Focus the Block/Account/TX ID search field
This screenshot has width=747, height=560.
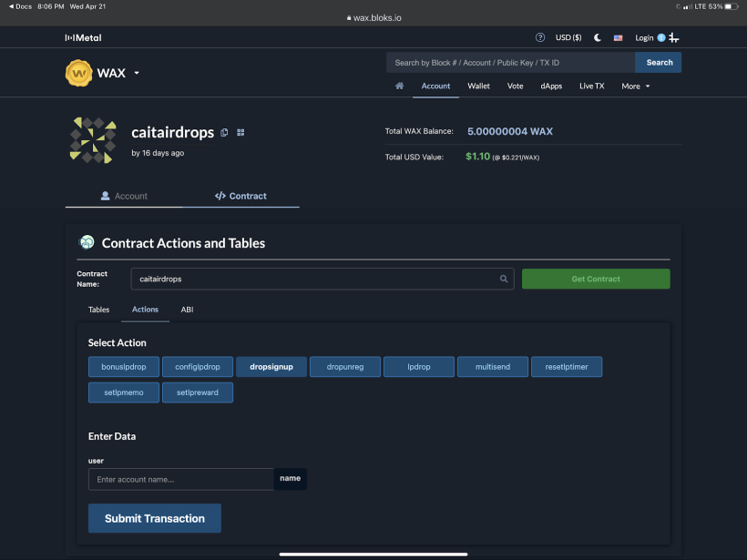point(510,63)
